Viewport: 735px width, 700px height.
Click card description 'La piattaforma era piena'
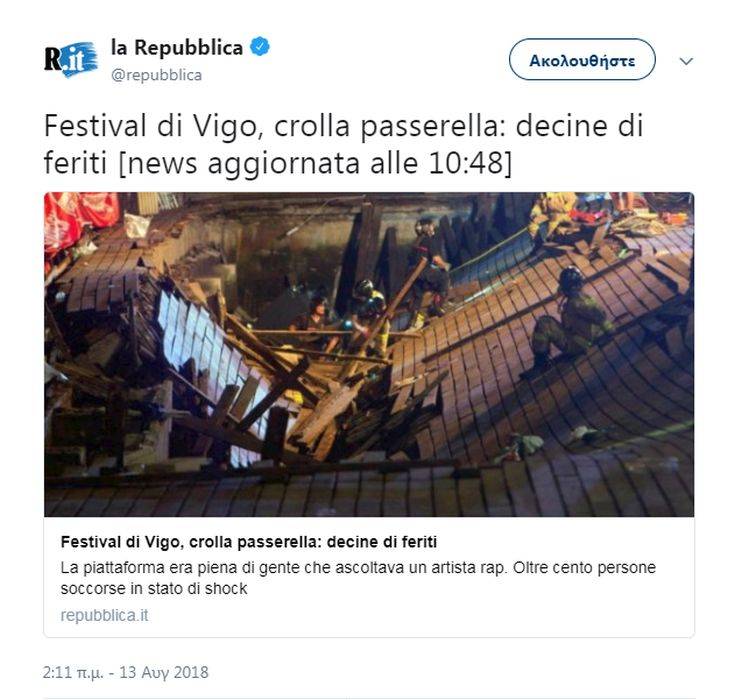[x=358, y=568]
